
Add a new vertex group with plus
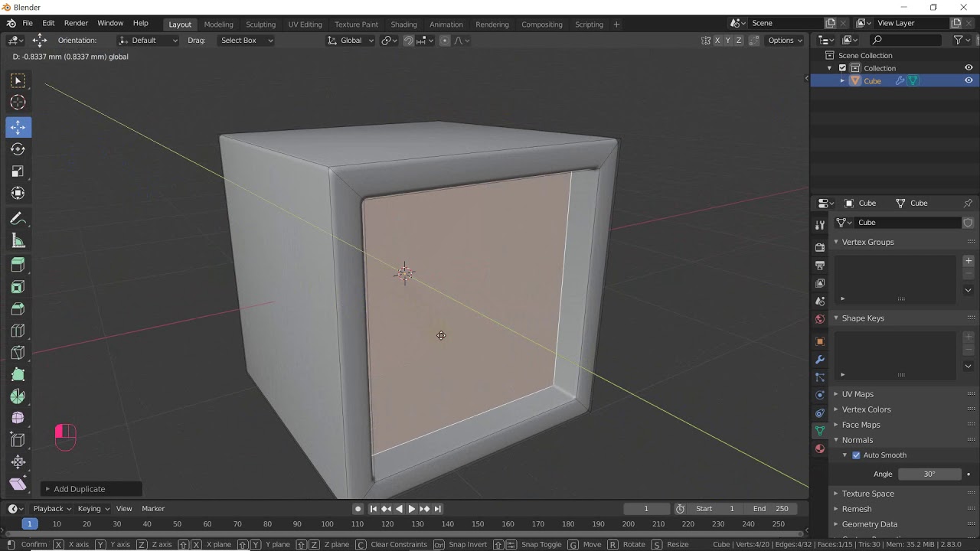click(x=969, y=261)
